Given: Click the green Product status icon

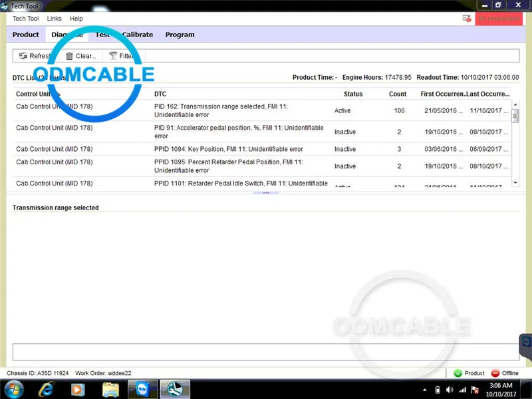Looking at the screenshot, I should [x=458, y=373].
